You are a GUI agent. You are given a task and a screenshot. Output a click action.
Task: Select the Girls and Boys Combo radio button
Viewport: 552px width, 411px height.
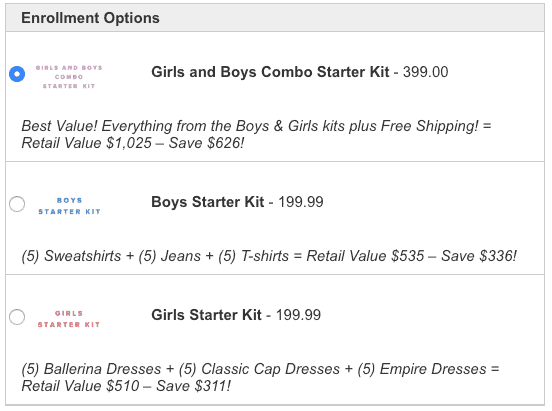point(17,74)
